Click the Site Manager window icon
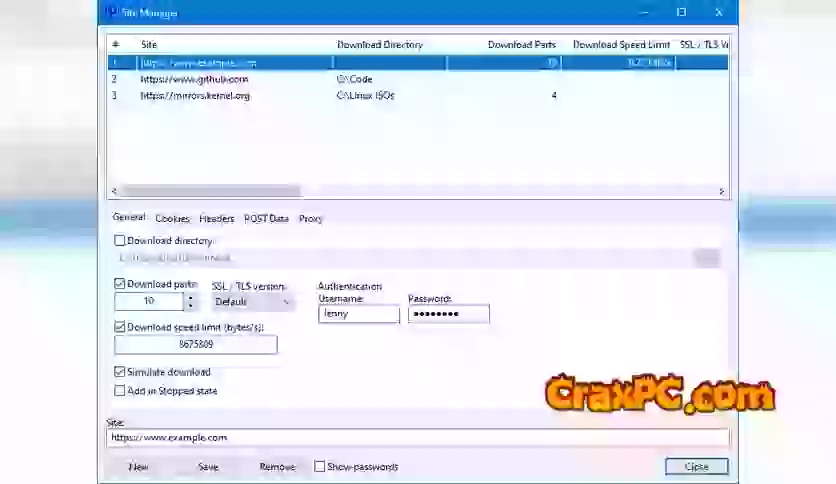This screenshot has width=836, height=484. [x=111, y=12]
